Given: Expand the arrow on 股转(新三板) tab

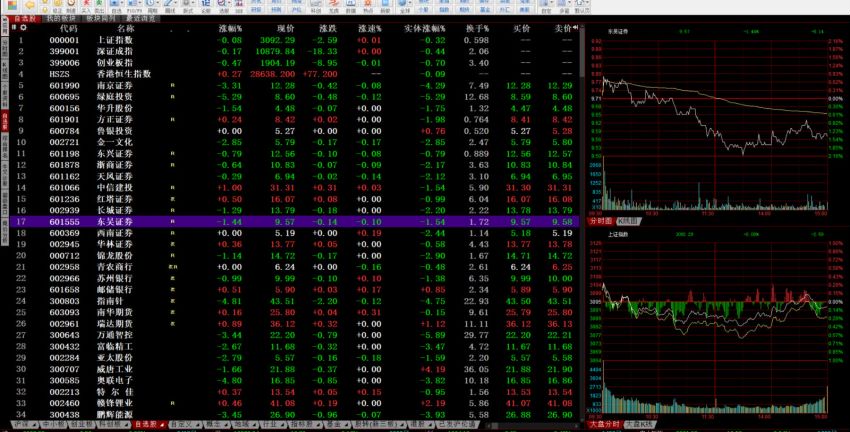Looking at the screenshot, I should pyautogui.click(x=403, y=425).
